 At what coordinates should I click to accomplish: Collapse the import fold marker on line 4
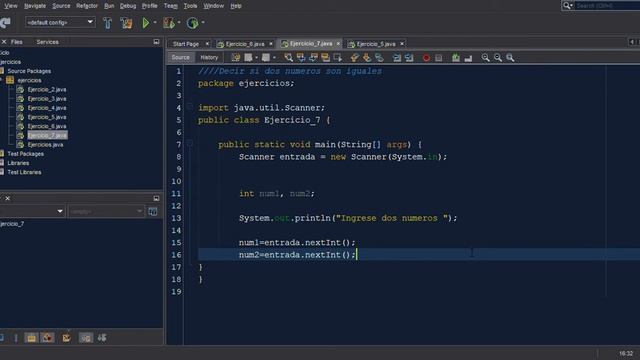(x=190, y=107)
